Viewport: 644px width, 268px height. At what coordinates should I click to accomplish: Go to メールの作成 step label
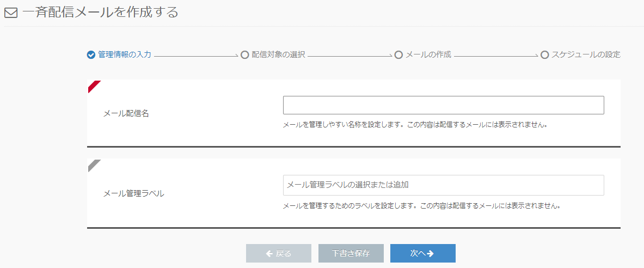[428, 54]
